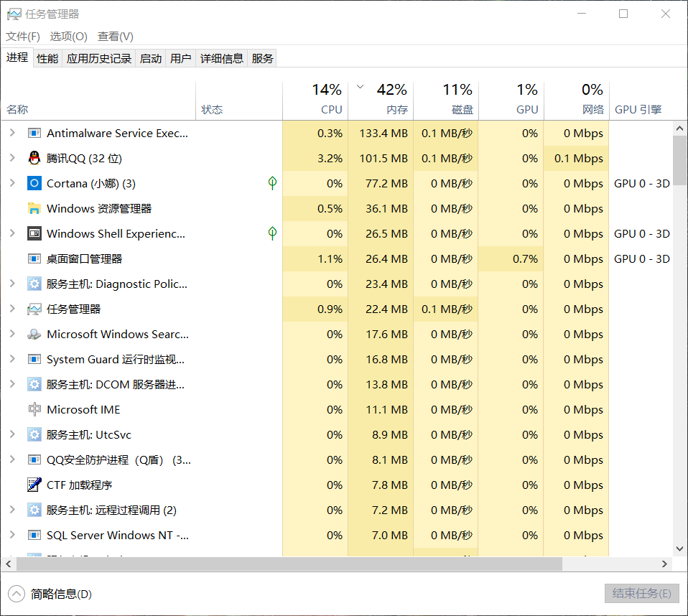Click the horizontal scrollbar right arrow
The image size is (688, 616).
click(664, 564)
